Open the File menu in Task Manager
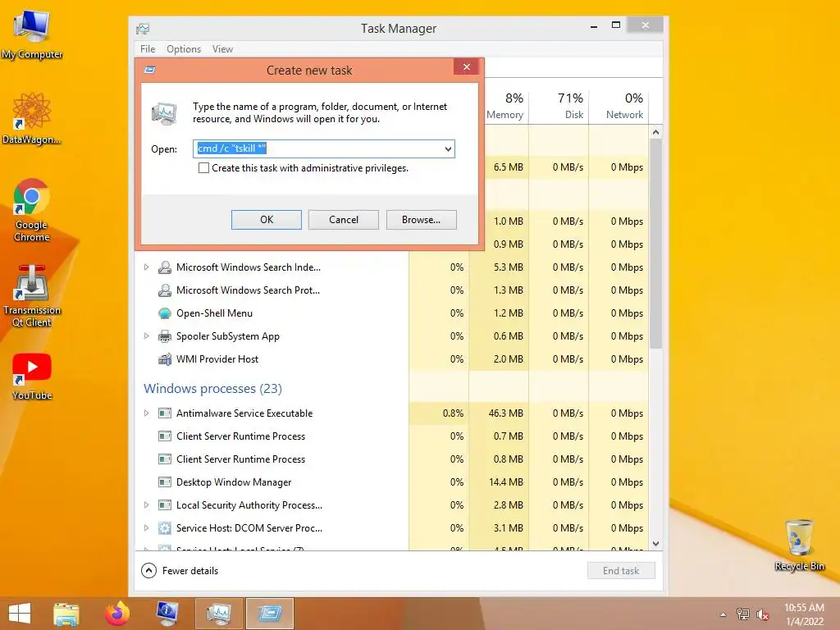The image size is (840, 630). click(x=148, y=49)
